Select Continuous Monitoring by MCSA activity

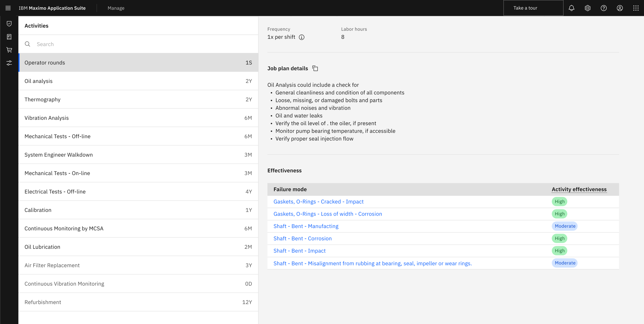click(x=138, y=228)
